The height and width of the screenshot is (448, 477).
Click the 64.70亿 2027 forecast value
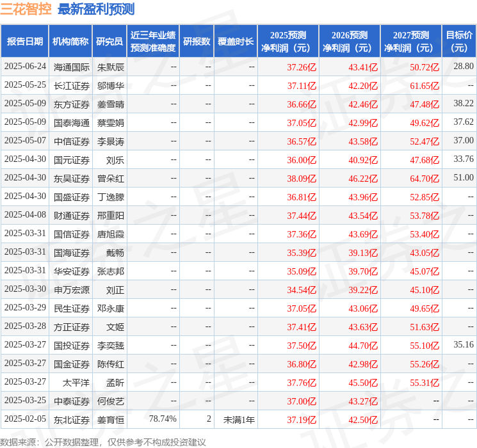(424, 179)
